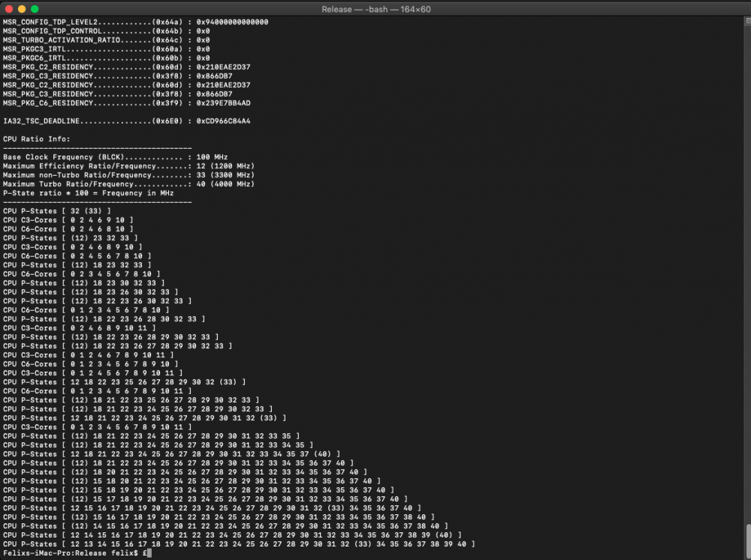The width and height of the screenshot is (751, 560).
Task: Select the MSR_CONFIG_TDP_CONTROL line
Action: 107,31
